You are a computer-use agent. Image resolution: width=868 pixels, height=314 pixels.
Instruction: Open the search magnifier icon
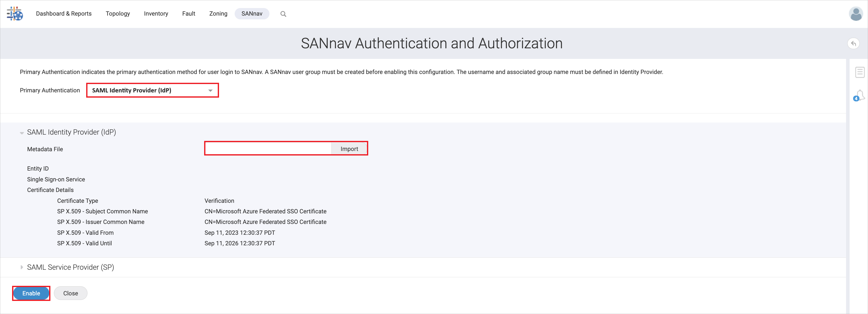pyautogui.click(x=283, y=14)
